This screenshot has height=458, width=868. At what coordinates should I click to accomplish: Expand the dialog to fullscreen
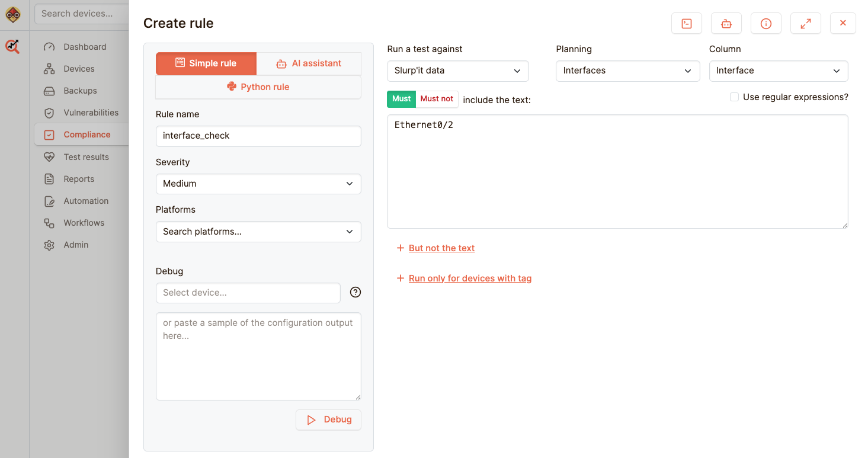(x=805, y=24)
